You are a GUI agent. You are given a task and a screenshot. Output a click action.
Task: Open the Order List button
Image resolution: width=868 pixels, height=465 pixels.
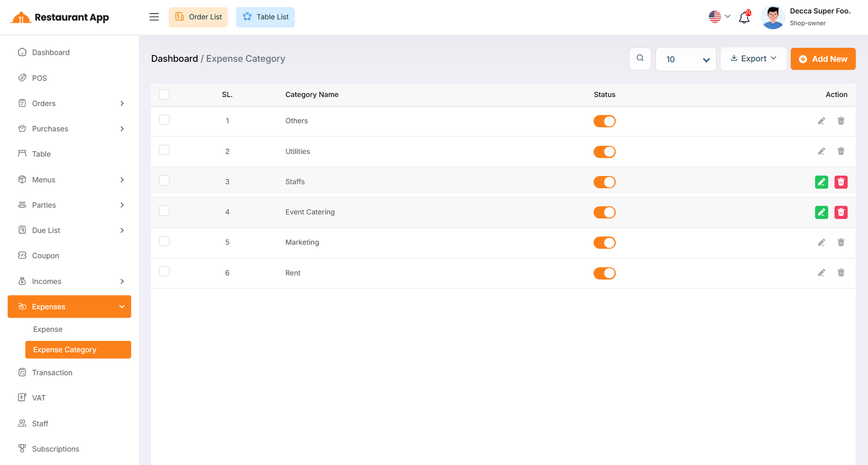pos(198,17)
